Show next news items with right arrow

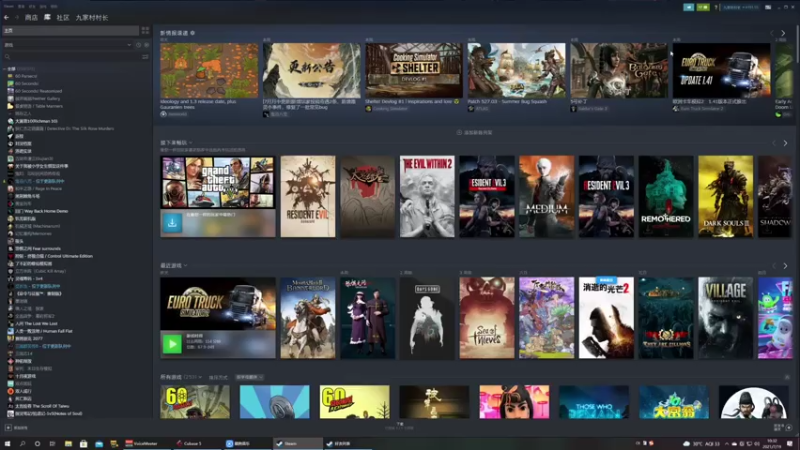(x=783, y=33)
